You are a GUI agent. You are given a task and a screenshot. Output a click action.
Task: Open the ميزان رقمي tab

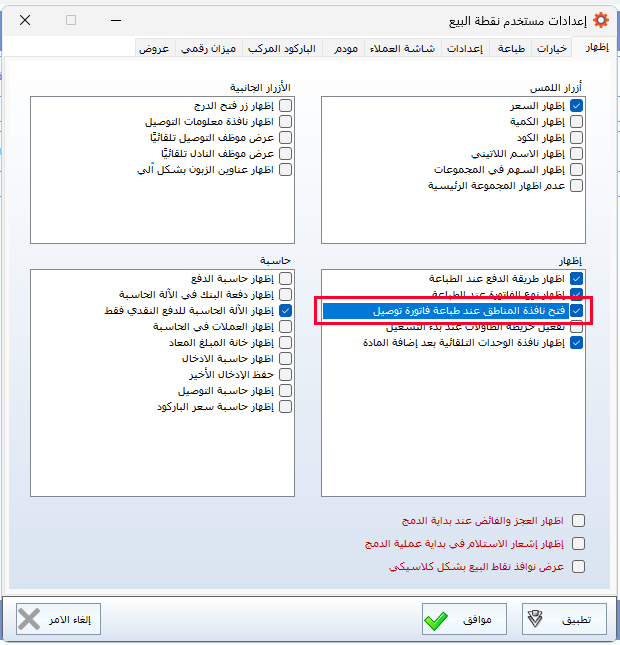coord(209,48)
